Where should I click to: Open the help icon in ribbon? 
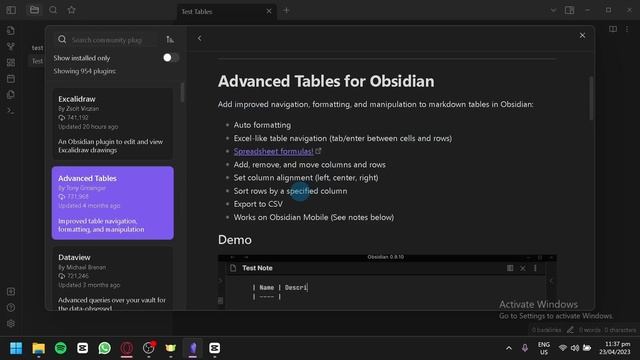(11, 307)
